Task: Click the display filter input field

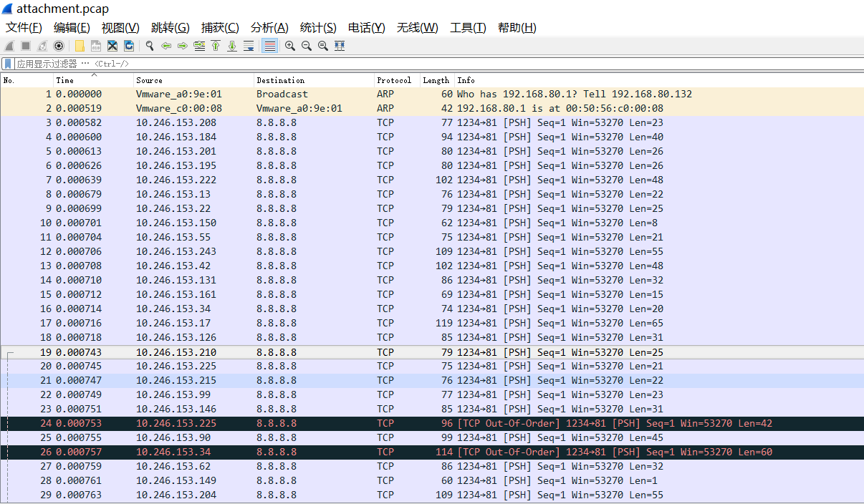Action: click(x=430, y=64)
